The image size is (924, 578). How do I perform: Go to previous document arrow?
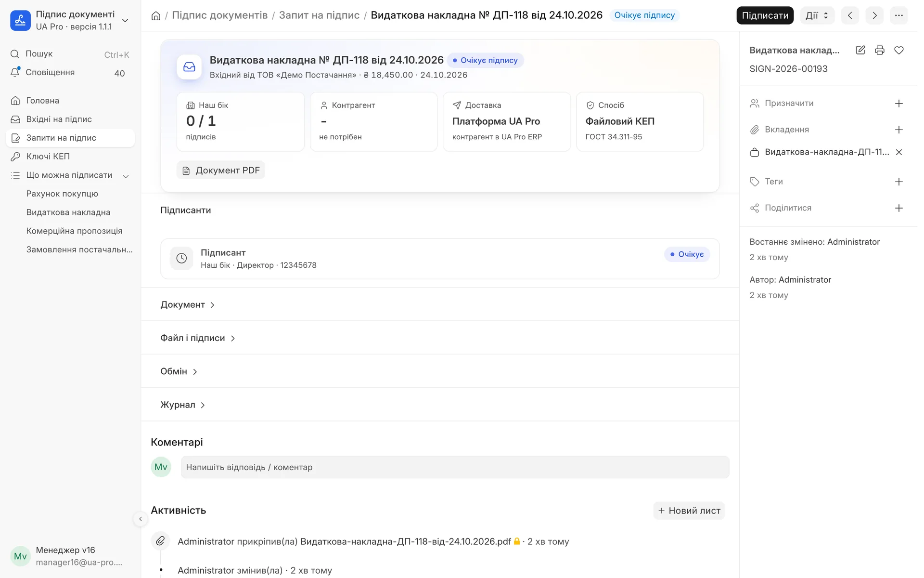850,15
